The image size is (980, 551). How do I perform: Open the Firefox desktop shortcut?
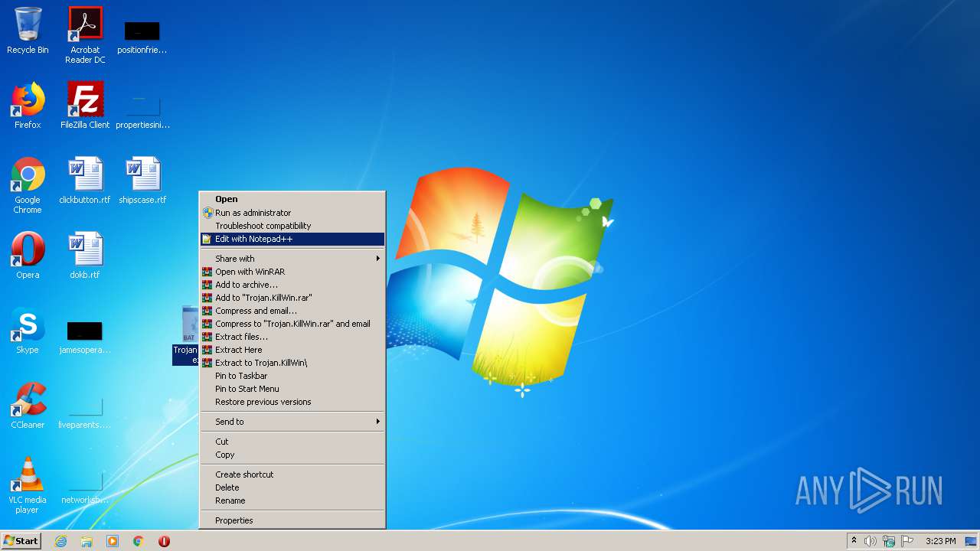28,106
